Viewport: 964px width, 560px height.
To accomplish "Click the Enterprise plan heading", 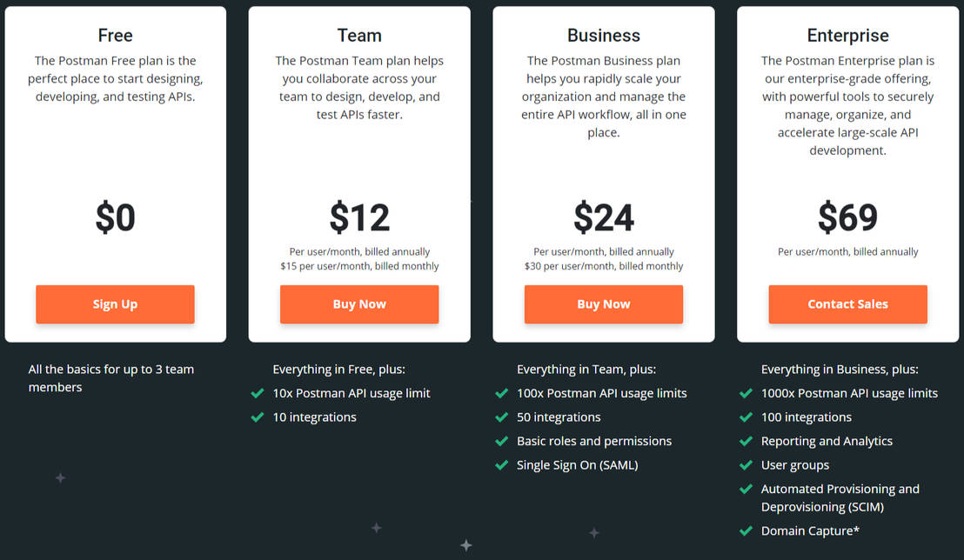I will pos(847,36).
